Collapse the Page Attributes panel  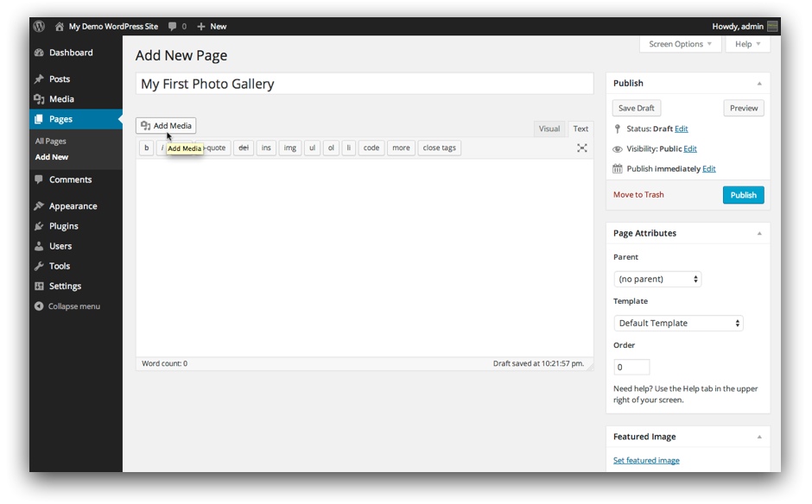[759, 234]
